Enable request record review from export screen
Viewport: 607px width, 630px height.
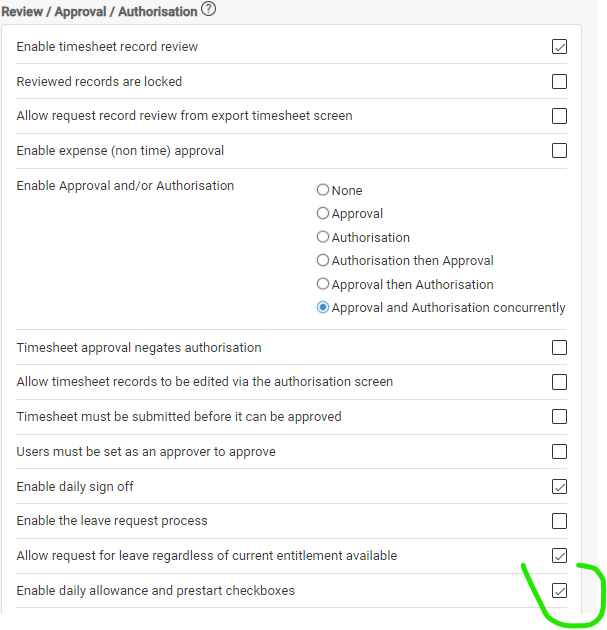559,116
